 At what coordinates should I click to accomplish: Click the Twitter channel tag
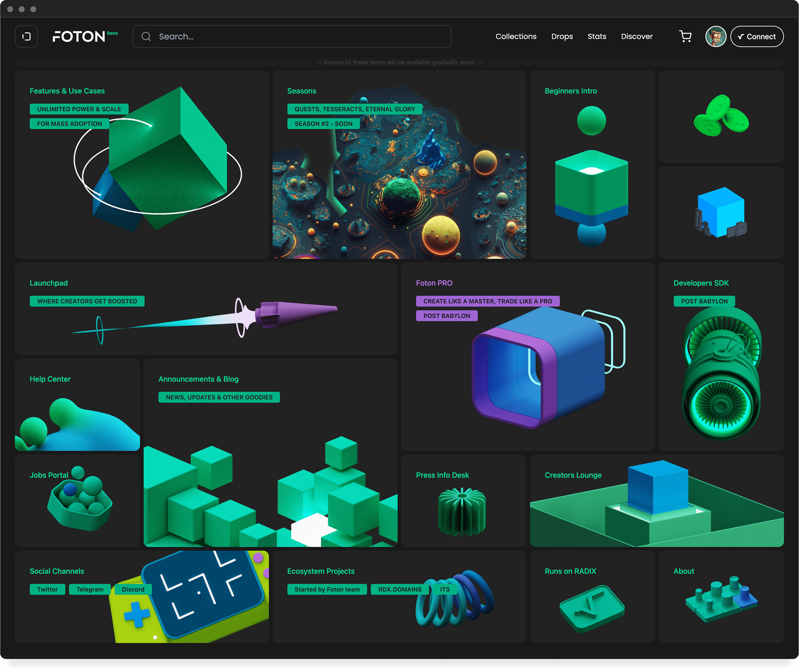pyautogui.click(x=47, y=589)
